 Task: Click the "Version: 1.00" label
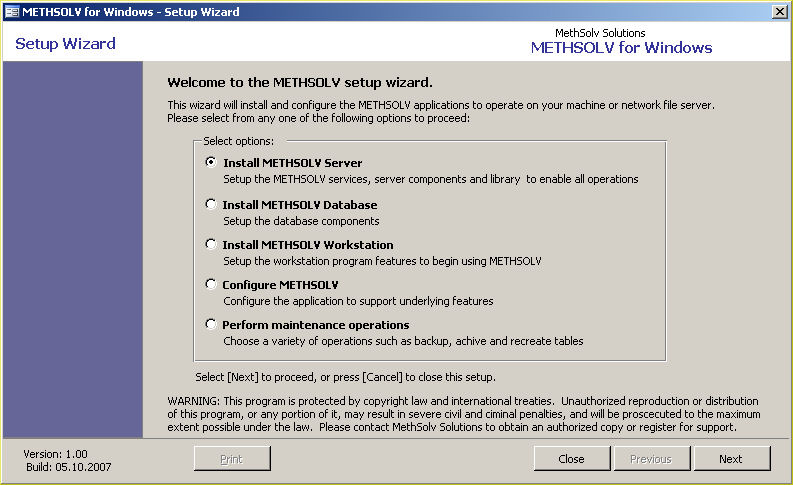(55, 454)
